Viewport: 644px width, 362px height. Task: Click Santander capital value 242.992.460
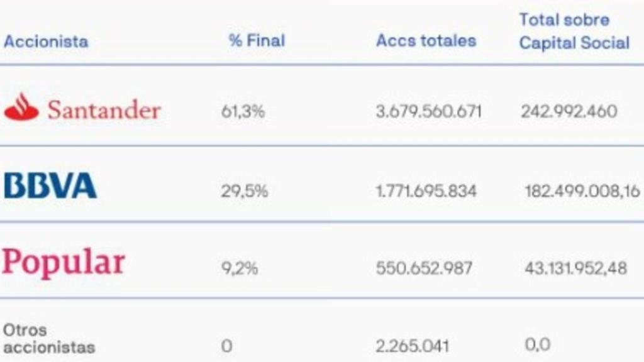(569, 112)
